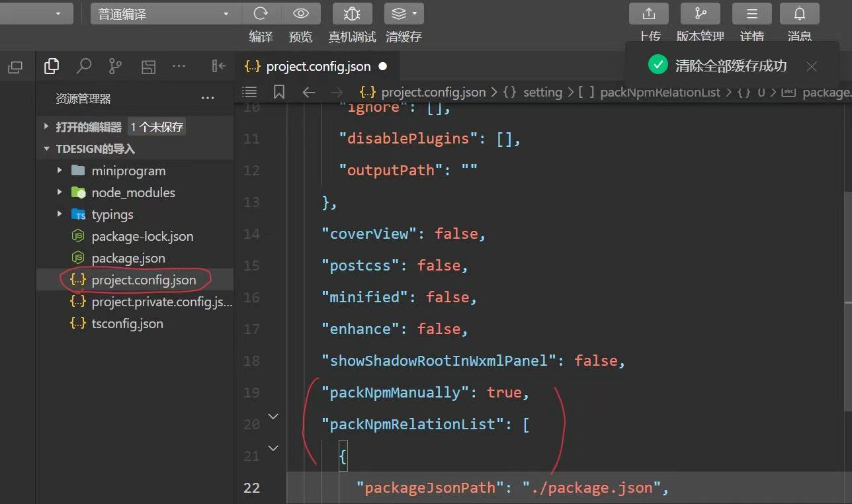Open the 详情 project details panel

(752, 13)
